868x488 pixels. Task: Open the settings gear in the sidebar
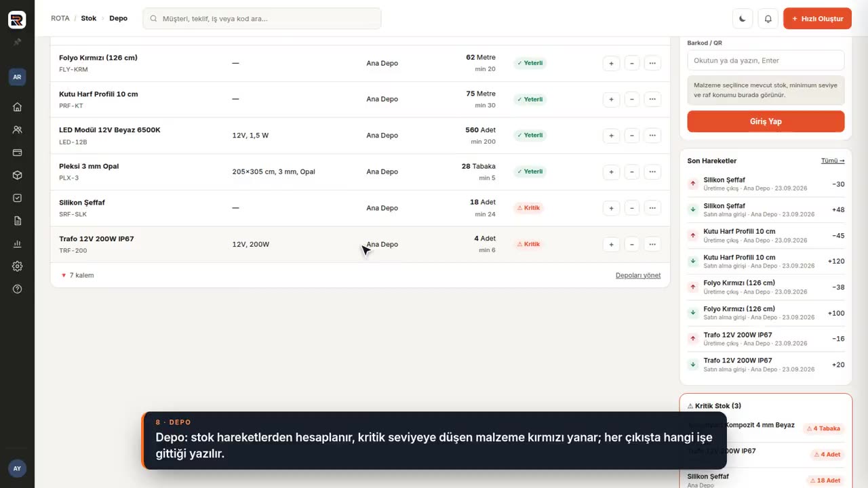(x=17, y=266)
